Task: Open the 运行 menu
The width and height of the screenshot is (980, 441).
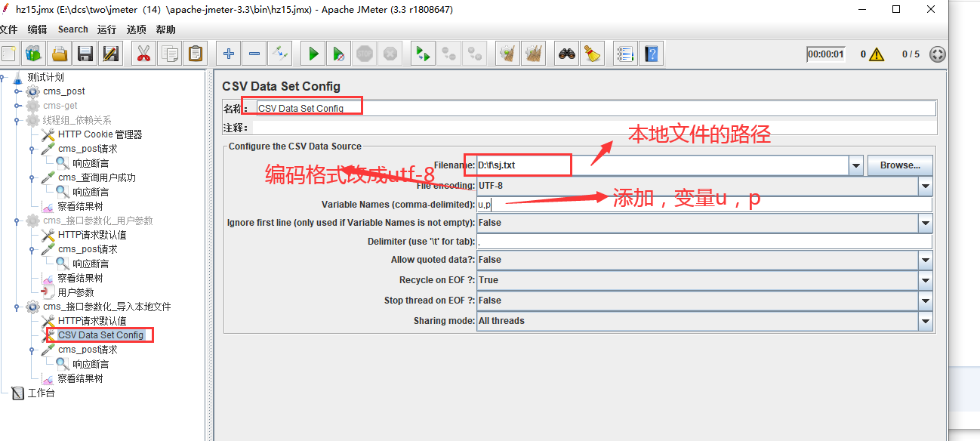Action: click(106, 29)
